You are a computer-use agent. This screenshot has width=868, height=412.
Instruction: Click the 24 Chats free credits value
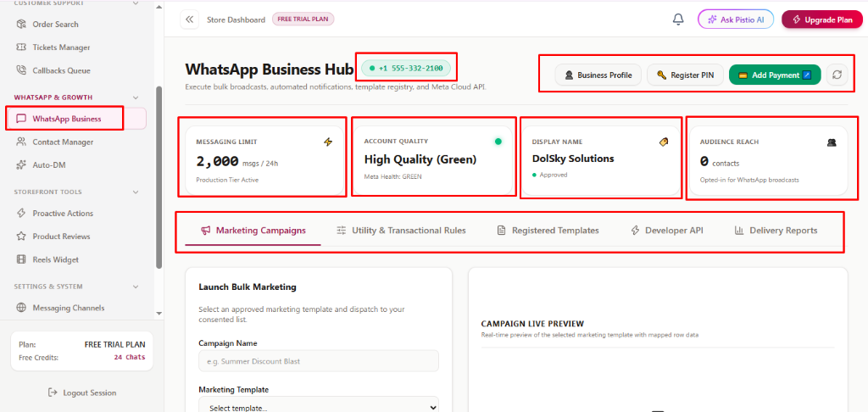click(130, 357)
